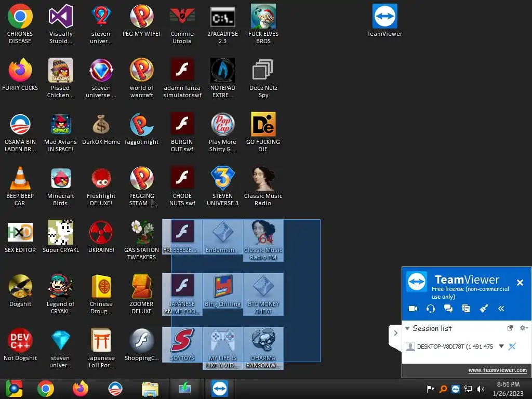532x399 pixels.
Task: Close the TeamViewer session panel
Action: [x=520, y=283]
